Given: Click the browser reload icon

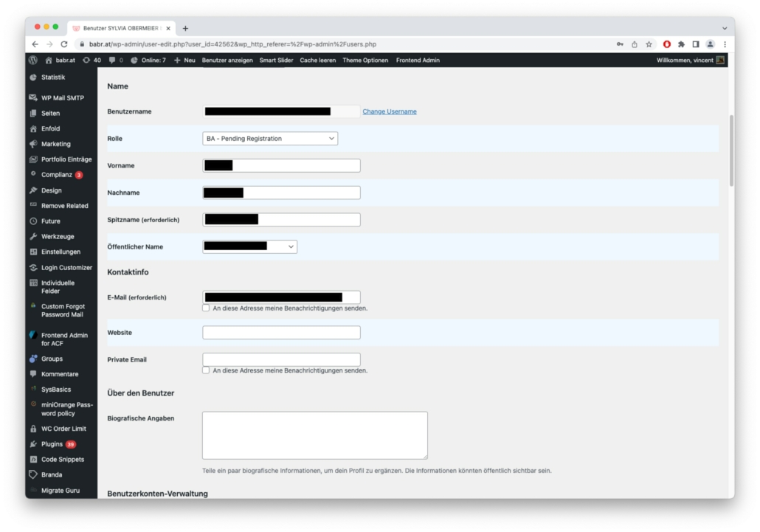Looking at the screenshot, I should 64,44.
